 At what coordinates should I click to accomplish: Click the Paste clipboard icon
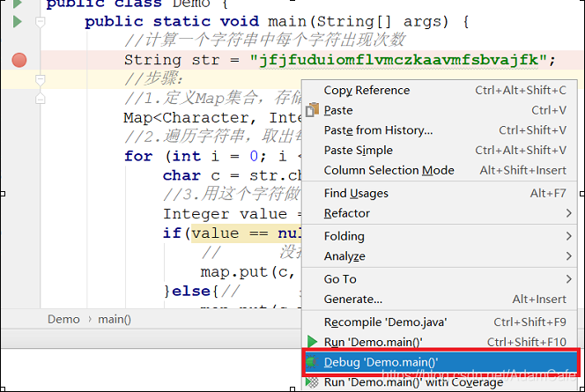pyautogui.click(x=312, y=110)
